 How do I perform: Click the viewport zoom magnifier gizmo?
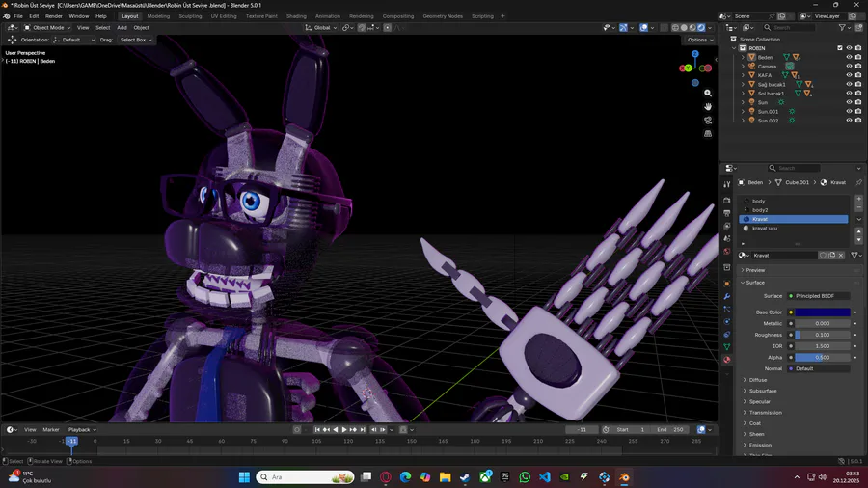click(708, 93)
